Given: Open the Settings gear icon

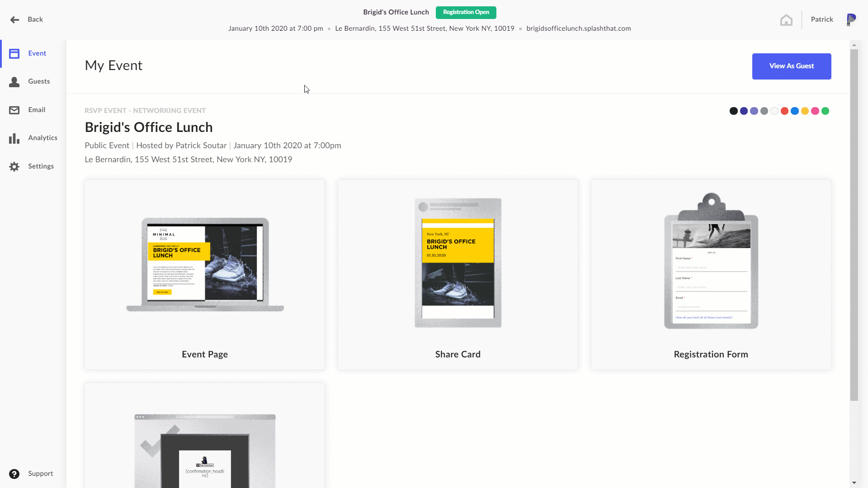Looking at the screenshot, I should point(14,167).
